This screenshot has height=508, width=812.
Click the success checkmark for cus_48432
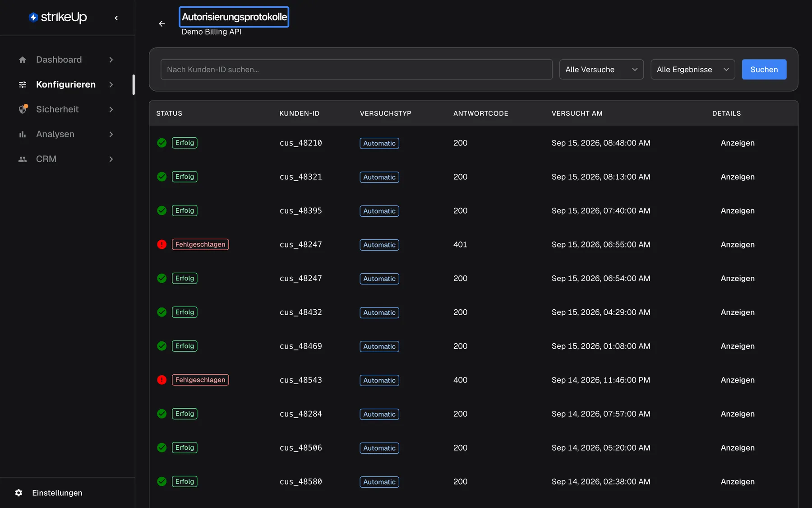162,312
